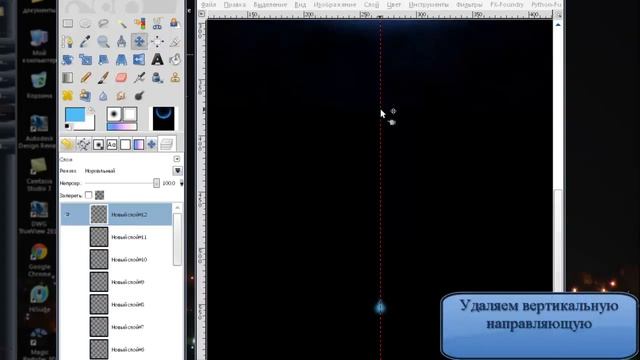Click the blue foreground color swatch
Viewport: 640px width, 360px height.
(x=75, y=115)
